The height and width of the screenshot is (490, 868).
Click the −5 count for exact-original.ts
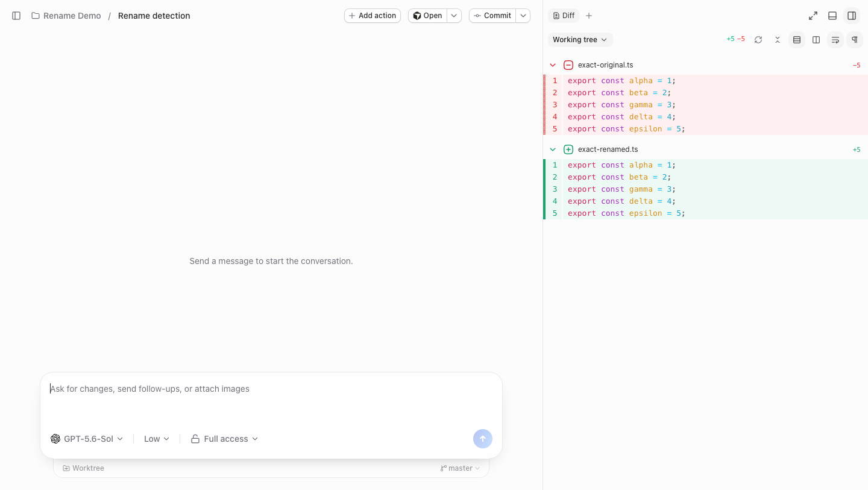coord(857,65)
